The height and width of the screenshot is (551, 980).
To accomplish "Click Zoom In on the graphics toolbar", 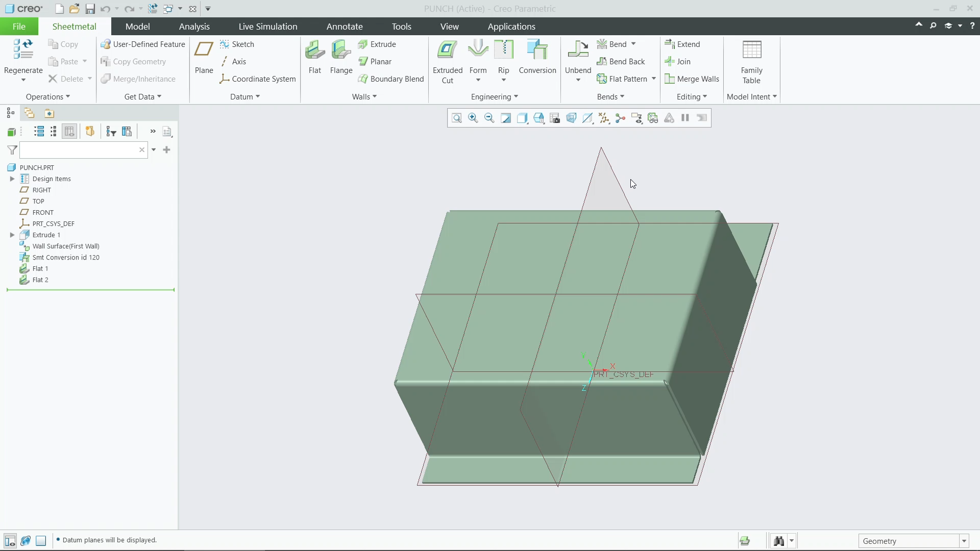I will tap(473, 118).
